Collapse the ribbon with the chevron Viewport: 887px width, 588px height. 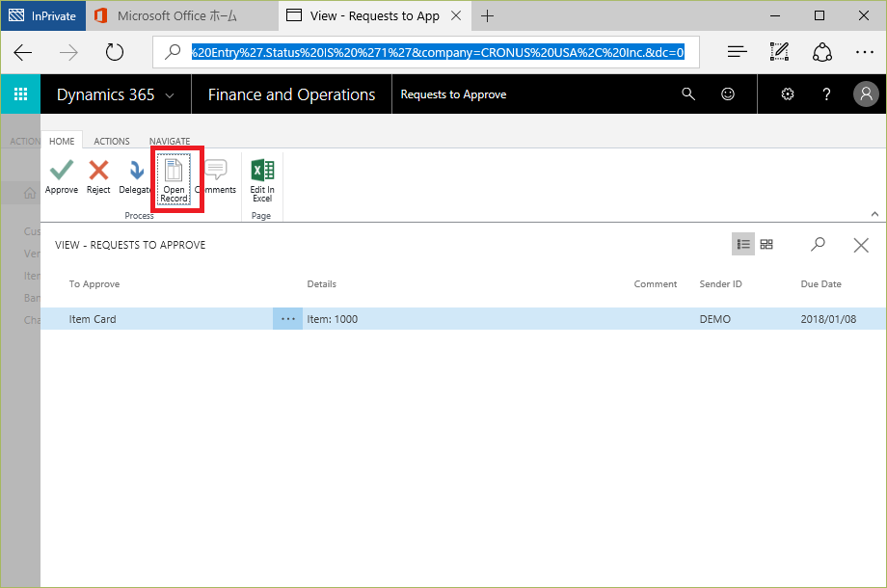874,214
